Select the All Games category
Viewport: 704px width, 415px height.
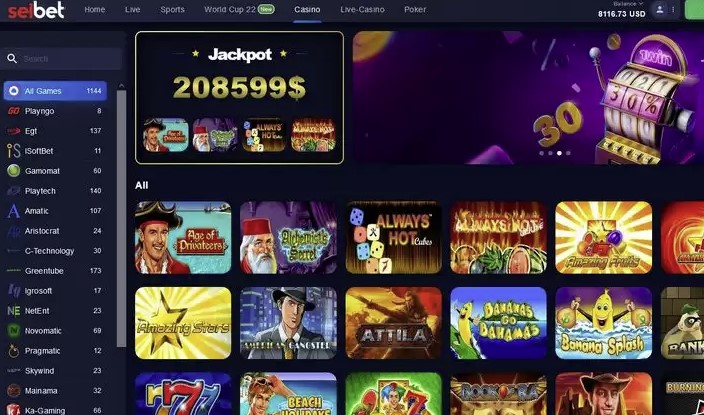pyautogui.click(x=55, y=91)
